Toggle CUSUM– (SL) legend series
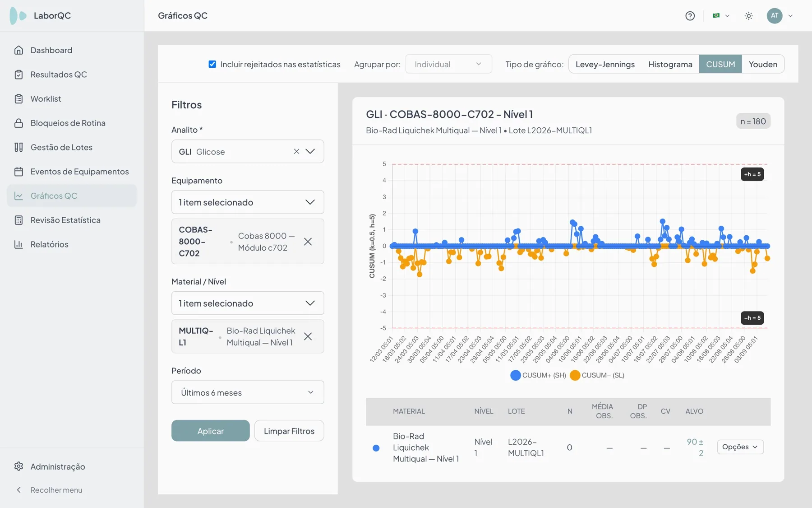Viewport: 812px width, 508px height. click(x=597, y=375)
